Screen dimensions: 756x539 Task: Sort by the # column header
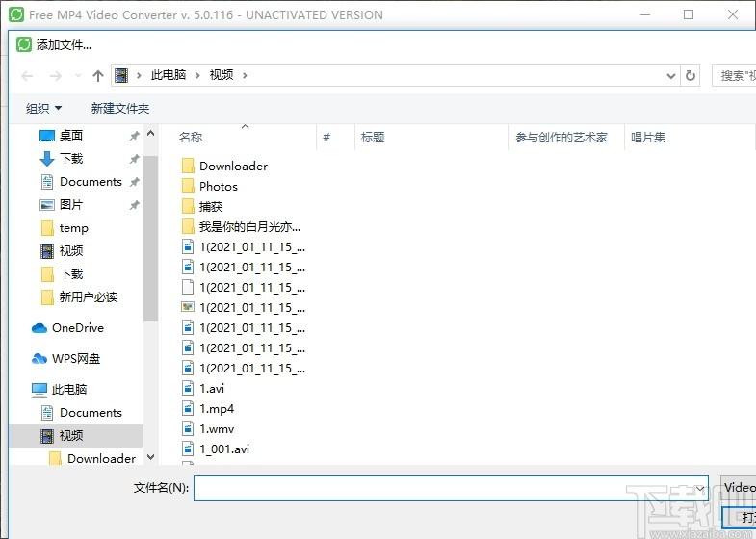(x=326, y=138)
